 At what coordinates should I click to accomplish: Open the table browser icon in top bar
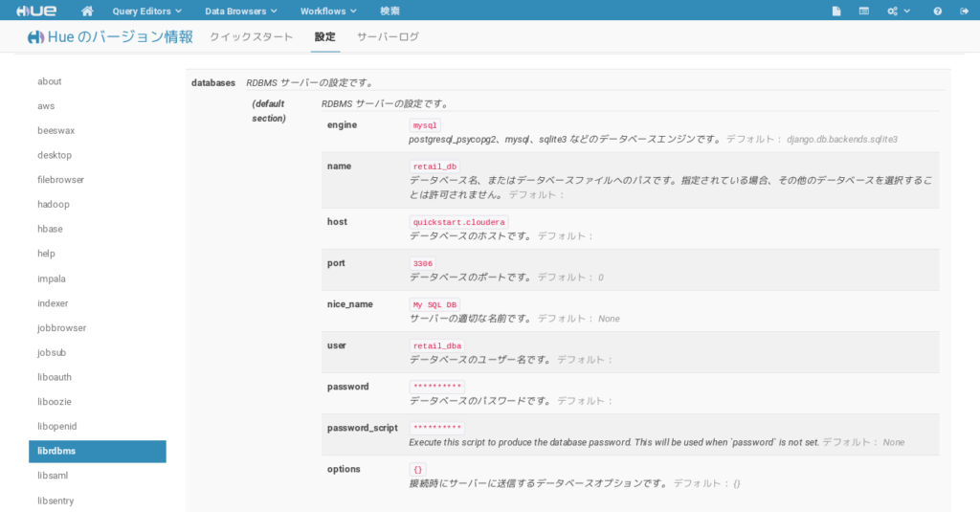[x=864, y=11]
